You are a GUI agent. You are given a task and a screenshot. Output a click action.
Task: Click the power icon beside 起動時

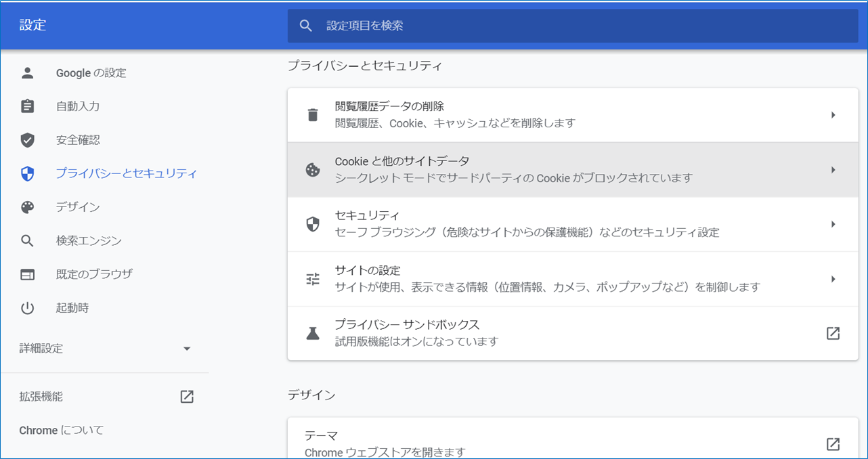(x=27, y=308)
